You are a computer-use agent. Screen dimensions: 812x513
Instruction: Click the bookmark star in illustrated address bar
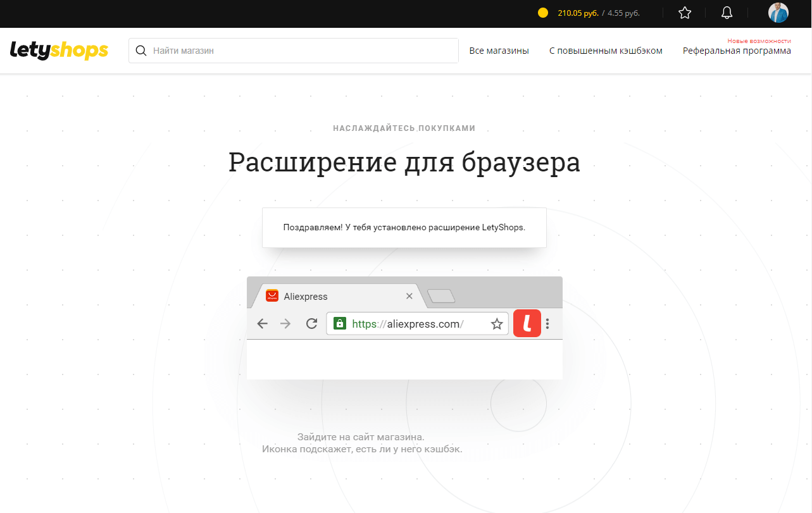tap(497, 324)
